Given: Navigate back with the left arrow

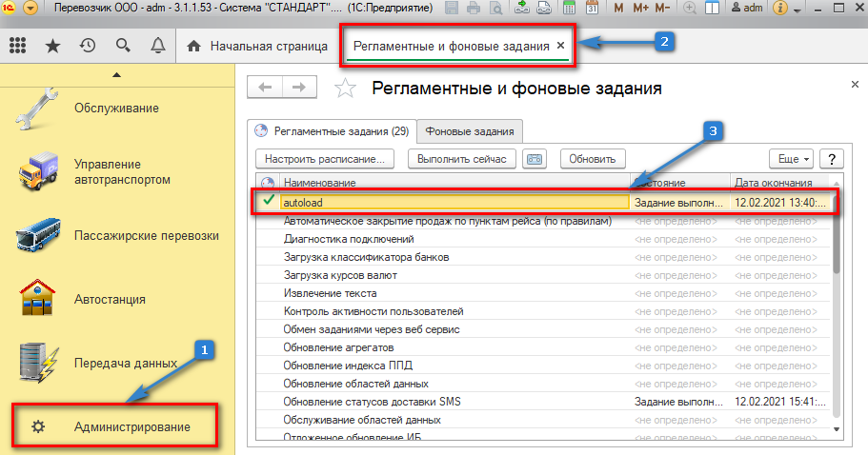Looking at the screenshot, I should pyautogui.click(x=264, y=88).
